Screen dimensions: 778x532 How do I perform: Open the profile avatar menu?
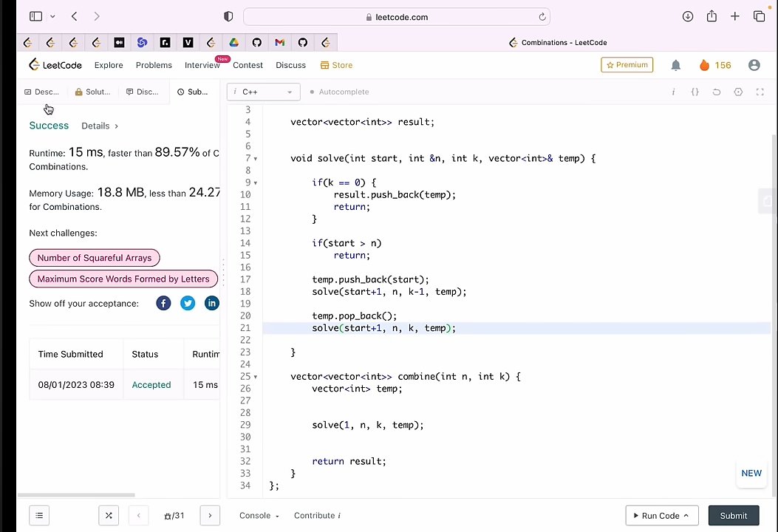(754, 65)
